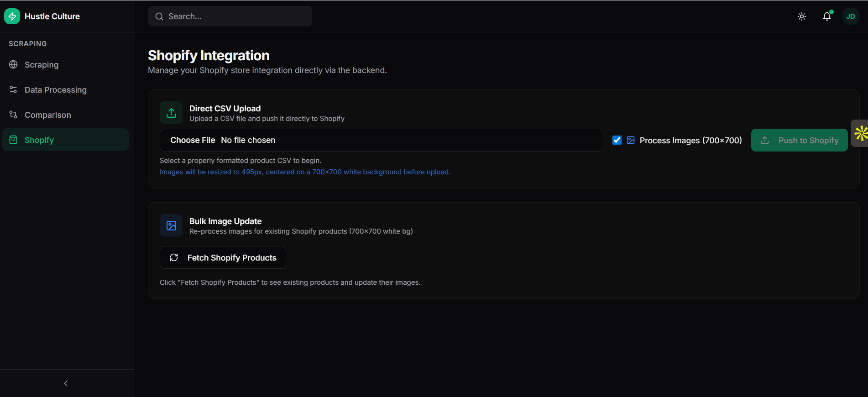Click the blue image resize note text
The width and height of the screenshot is (868, 397).
305,172
